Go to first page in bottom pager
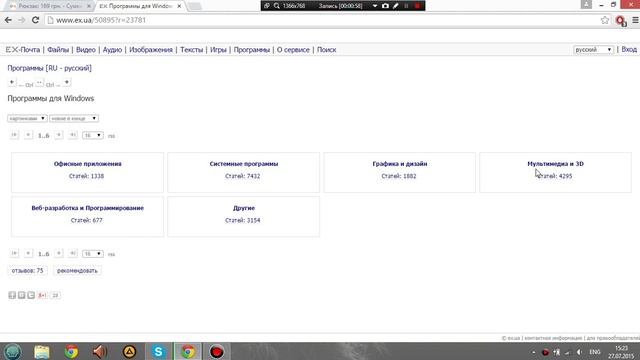640x360 pixels. [x=14, y=253]
